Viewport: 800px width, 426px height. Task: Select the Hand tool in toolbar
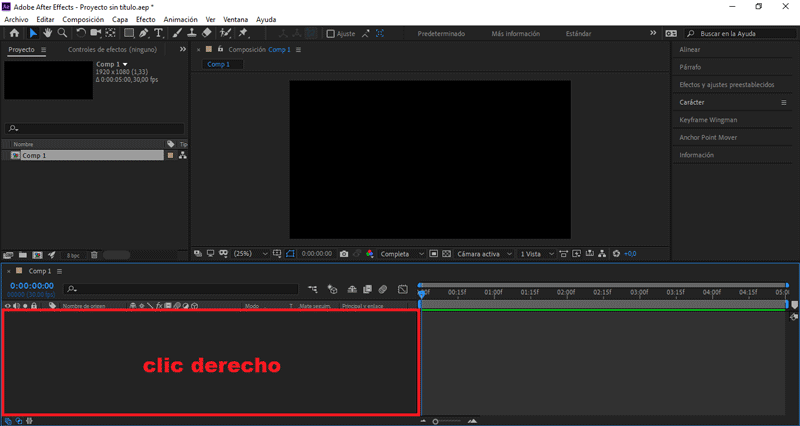(x=48, y=33)
